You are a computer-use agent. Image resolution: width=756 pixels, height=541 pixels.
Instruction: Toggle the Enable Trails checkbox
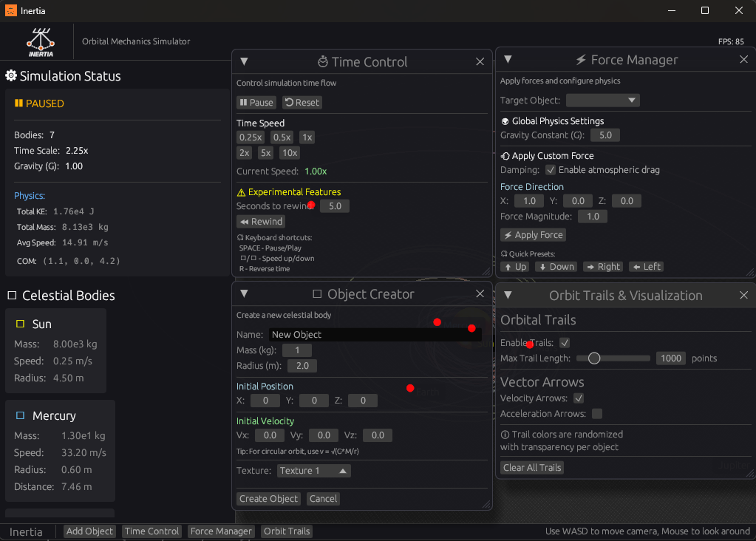point(565,343)
